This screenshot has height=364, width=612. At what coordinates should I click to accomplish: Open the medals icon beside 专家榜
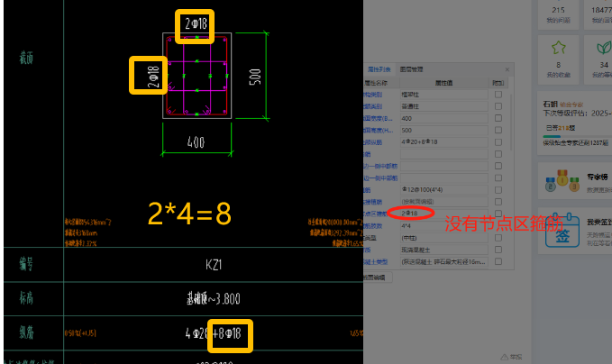pos(562,181)
